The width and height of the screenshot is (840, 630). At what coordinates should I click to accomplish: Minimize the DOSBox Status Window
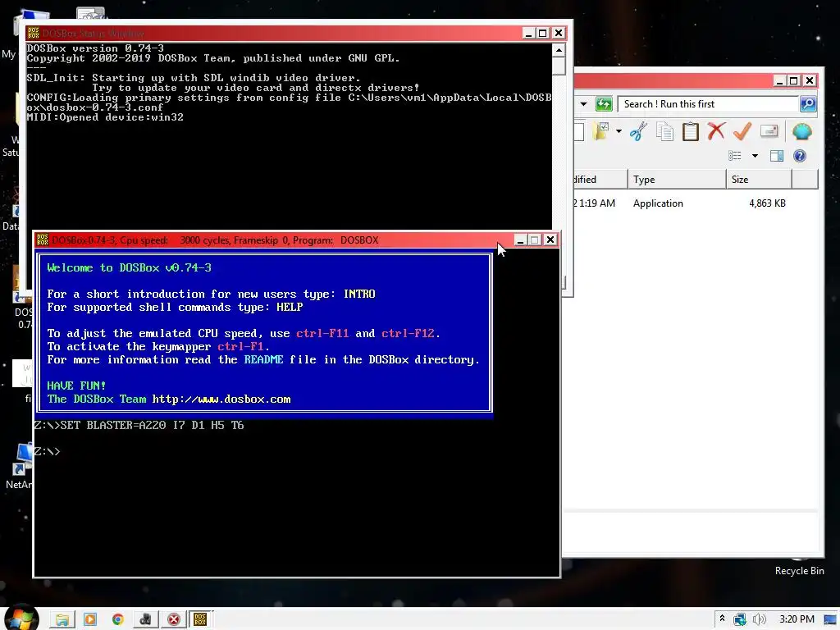[x=528, y=33]
